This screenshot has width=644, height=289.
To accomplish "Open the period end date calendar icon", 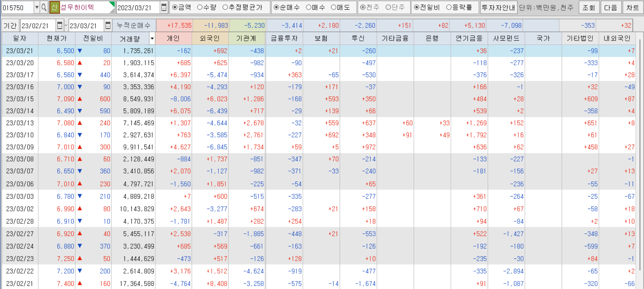I will pos(108,25).
